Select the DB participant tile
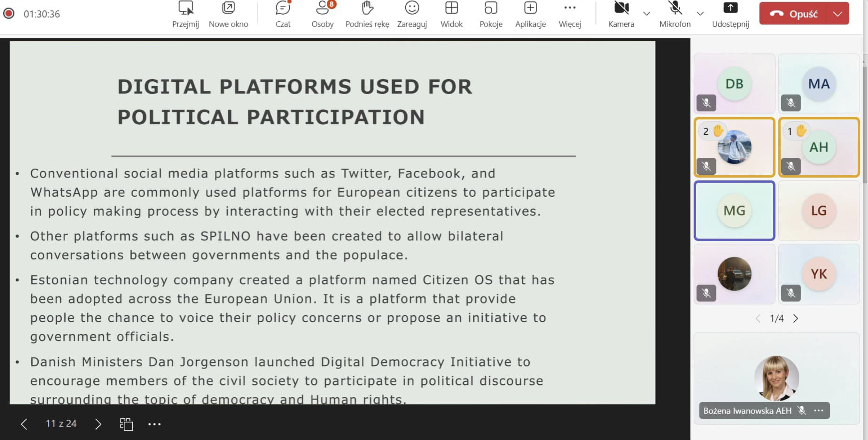The width and height of the screenshot is (868, 440). pos(734,84)
